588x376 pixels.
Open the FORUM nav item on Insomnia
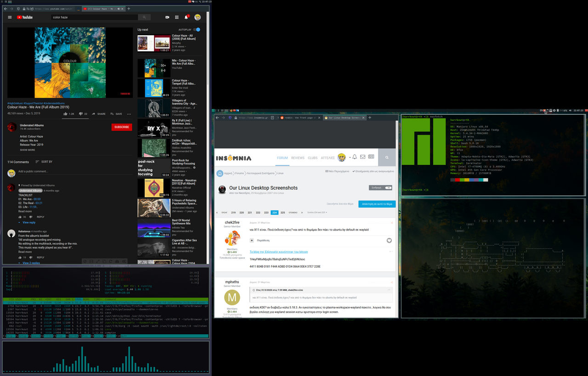click(283, 157)
